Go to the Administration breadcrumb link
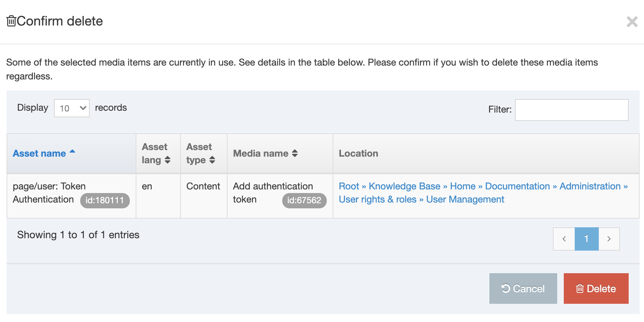This screenshot has height=322, width=644. (590, 186)
